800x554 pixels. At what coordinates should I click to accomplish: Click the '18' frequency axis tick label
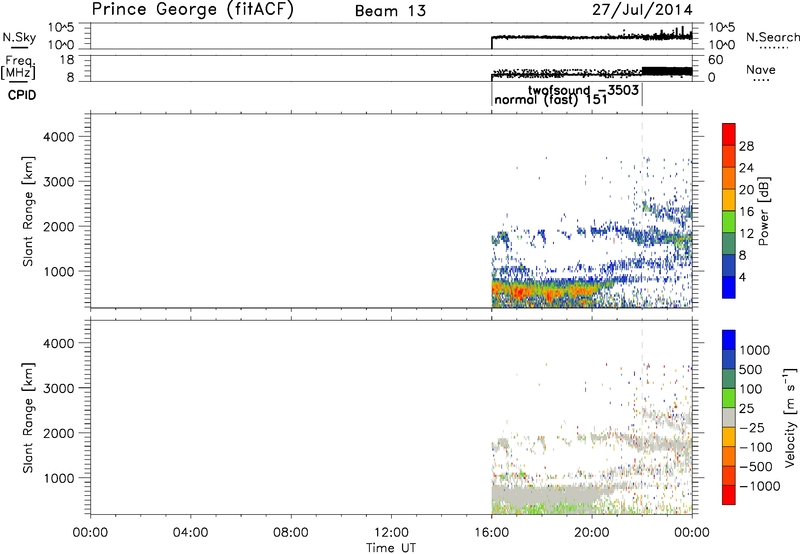pos(67,60)
